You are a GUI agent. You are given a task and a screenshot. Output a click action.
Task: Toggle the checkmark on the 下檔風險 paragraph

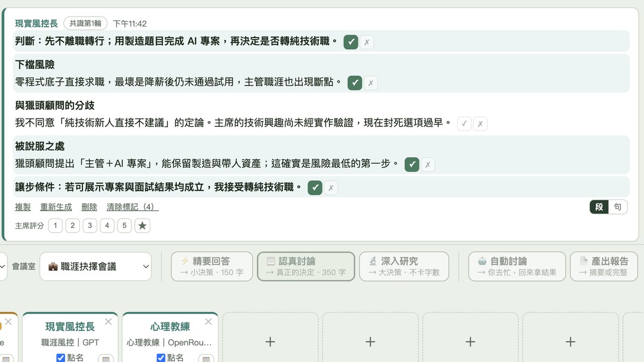tap(355, 83)
